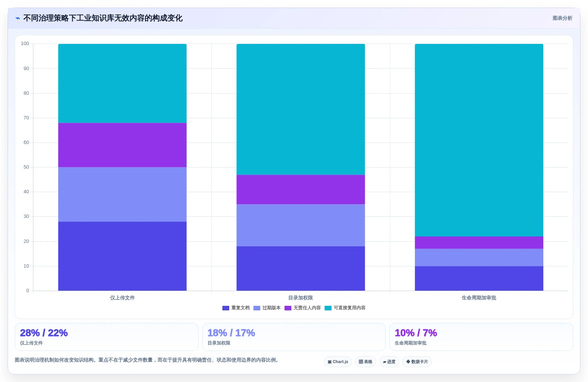
Task: Select the 表格 tag chip
Action: tap(366, 362)
